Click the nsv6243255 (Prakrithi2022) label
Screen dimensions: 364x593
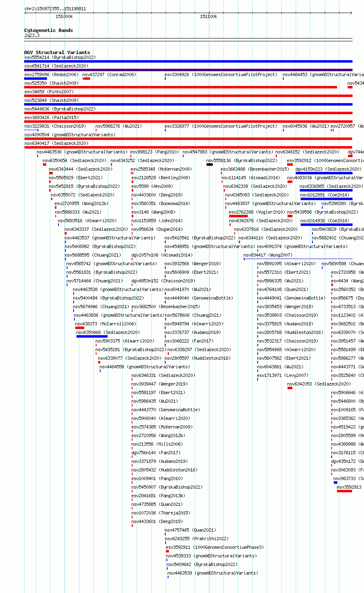pyautogui.click(x=197, y=539)
